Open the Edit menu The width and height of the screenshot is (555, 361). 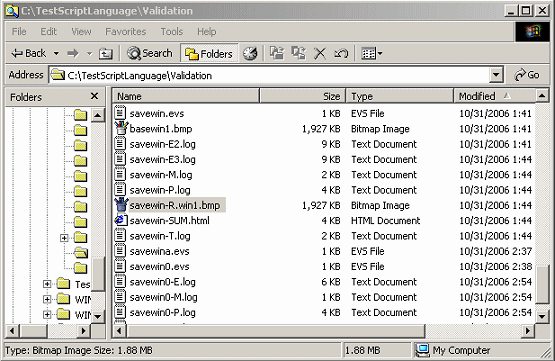[48, 31]
